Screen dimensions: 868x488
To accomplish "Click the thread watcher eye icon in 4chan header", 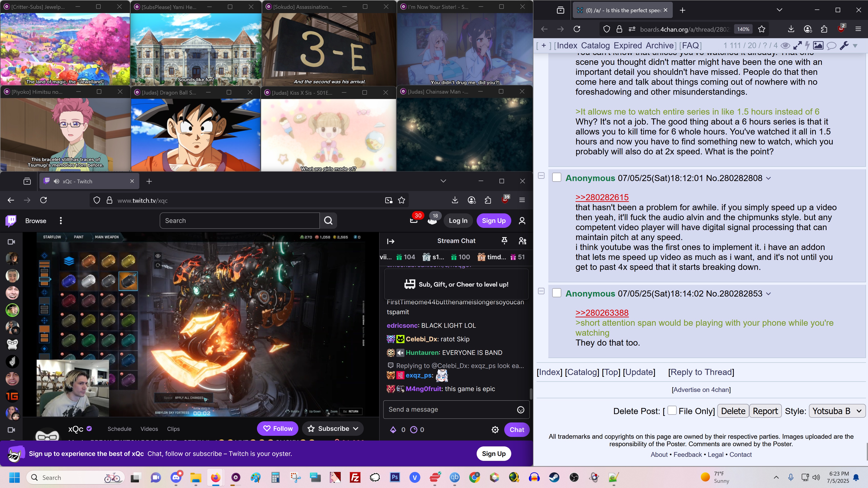I will (x=785, y=45).
